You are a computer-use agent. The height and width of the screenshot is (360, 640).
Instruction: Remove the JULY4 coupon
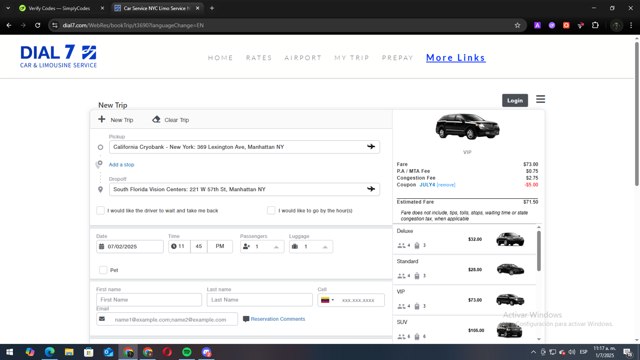(446, 185)
